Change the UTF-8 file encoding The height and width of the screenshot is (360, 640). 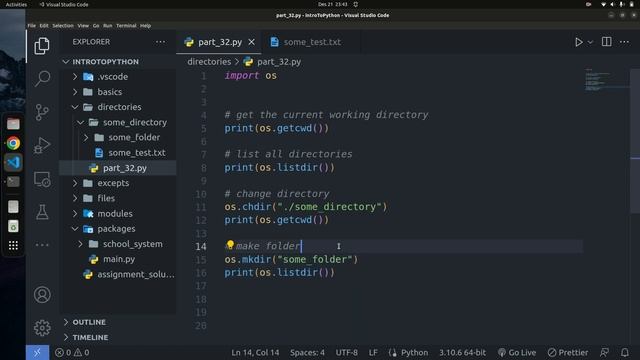pyautogui.click(x=347, y=353)
